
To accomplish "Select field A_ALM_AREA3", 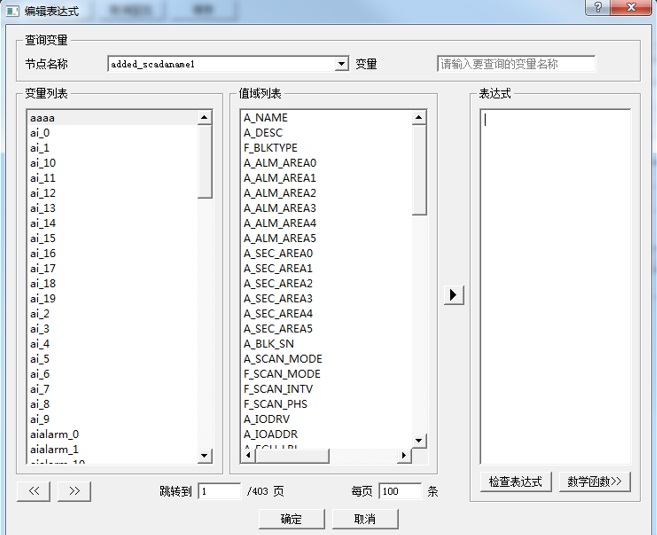I will [x=327, y=208].
